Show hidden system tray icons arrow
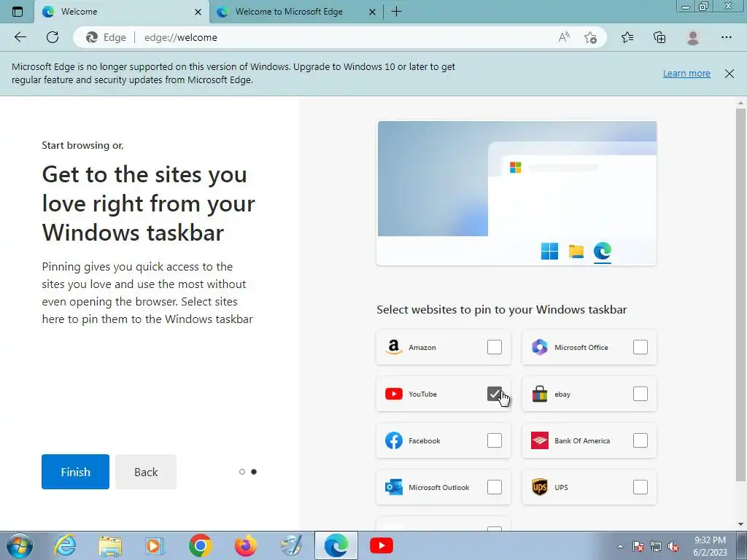The width and height of the screenshot is (747, 560). pos(620,546)
